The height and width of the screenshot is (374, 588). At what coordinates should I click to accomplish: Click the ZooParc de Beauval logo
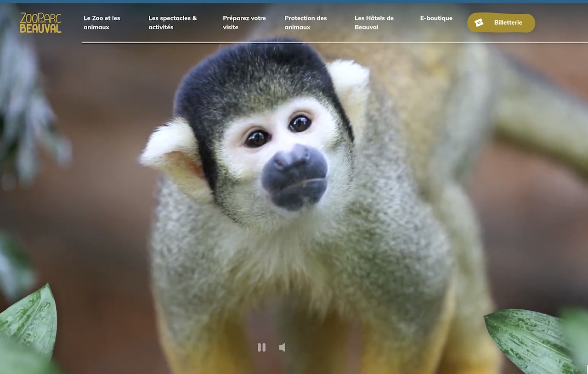coord(40,22)
